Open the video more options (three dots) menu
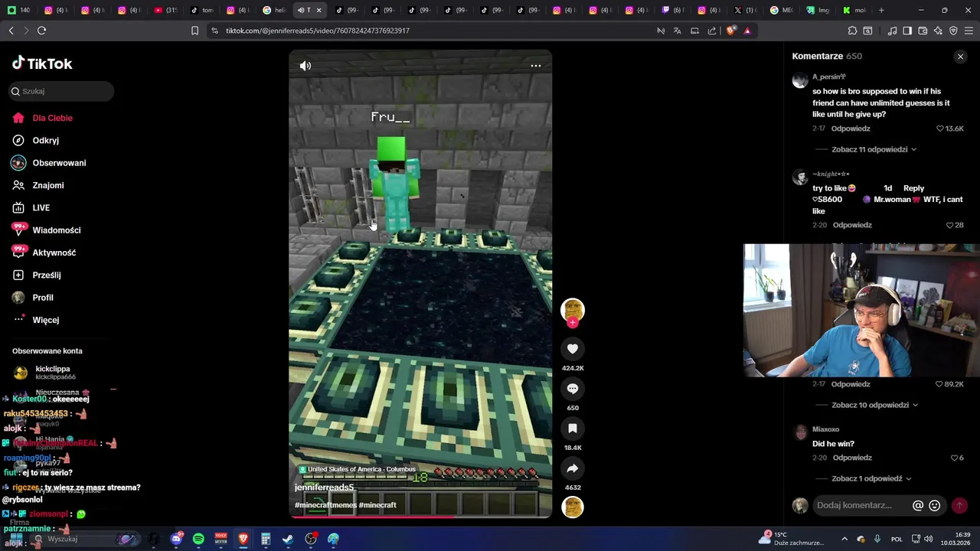 click(536, 66)
